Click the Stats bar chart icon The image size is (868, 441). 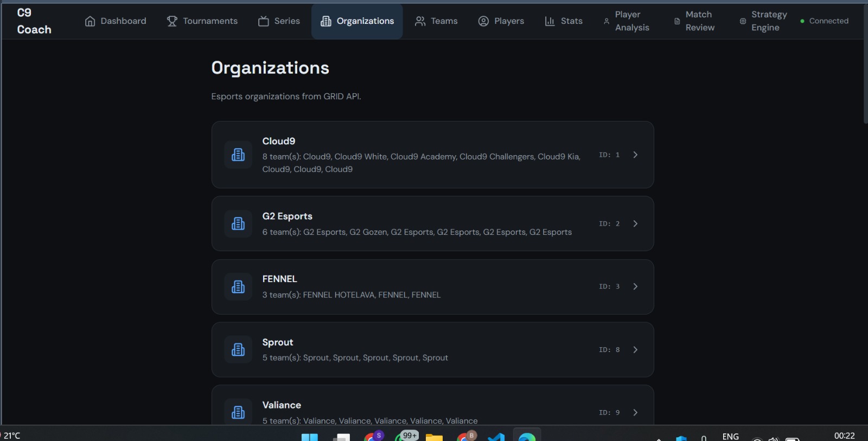click(550, 21)
